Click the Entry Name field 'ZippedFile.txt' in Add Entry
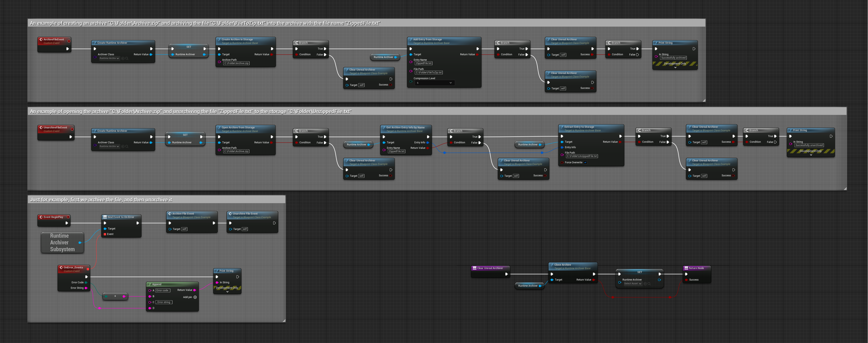The height and width of the screenshot is (343, 868). [x=424, y=63]
